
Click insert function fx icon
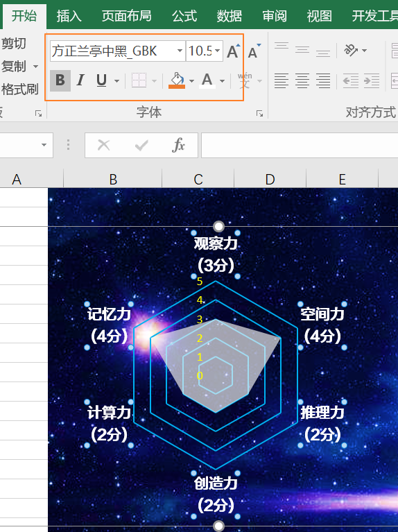click(x=178, y=145)
